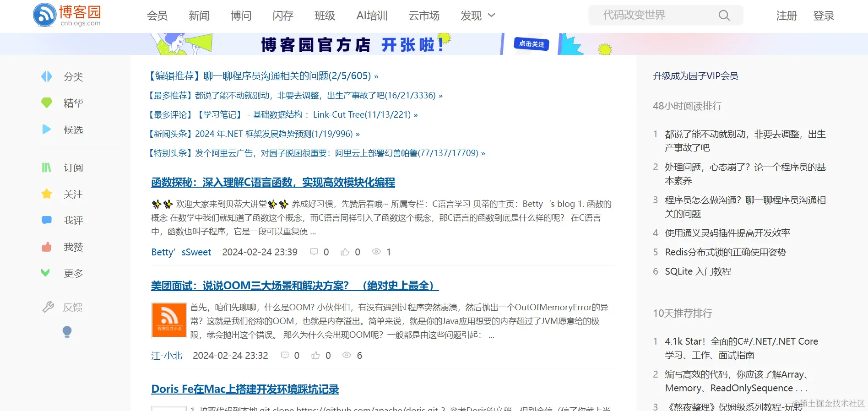Switch to 闪存 nav item
The height and width of the screenshot is (411, 868).
[283, 16]
